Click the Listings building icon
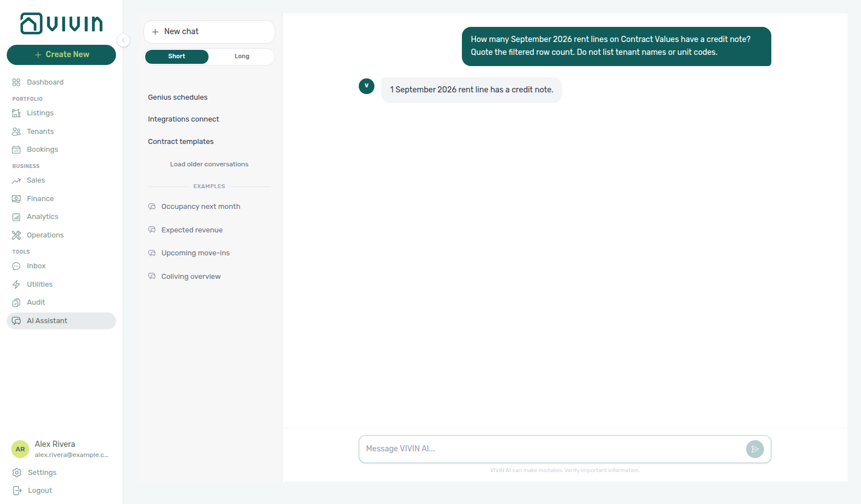 coord(16,113)
